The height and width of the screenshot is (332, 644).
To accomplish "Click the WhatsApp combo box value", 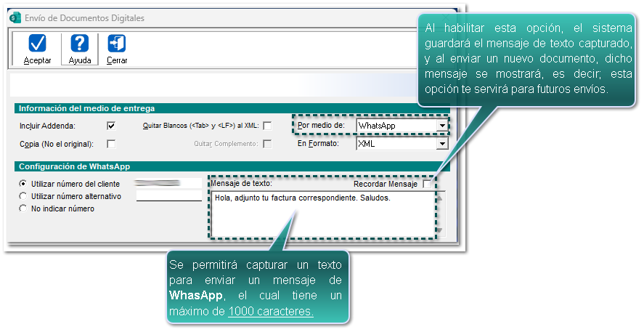I will (x=396, y=126).
